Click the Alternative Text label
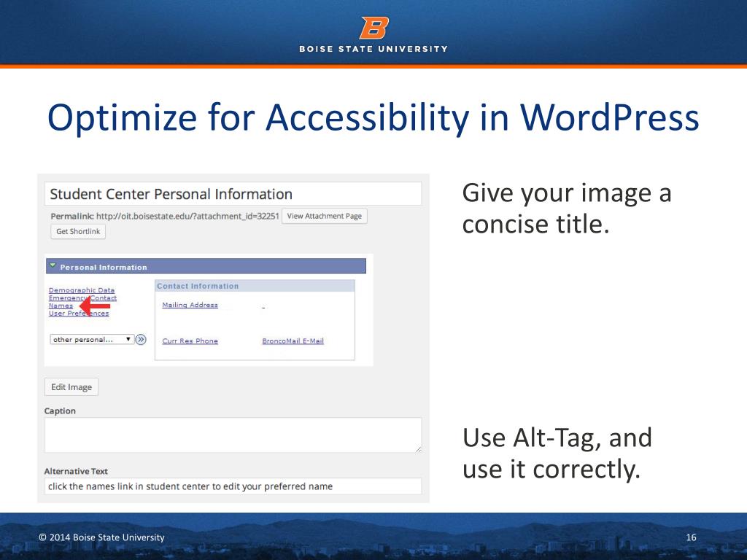 click(x=76, y=471)
